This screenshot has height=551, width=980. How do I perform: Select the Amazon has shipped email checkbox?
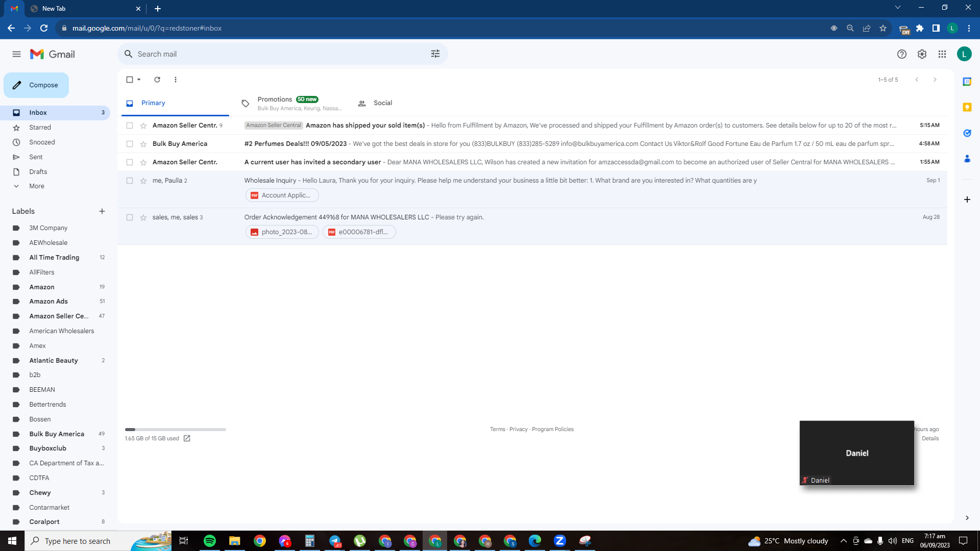pyautogui.click(x=130, y=126)
